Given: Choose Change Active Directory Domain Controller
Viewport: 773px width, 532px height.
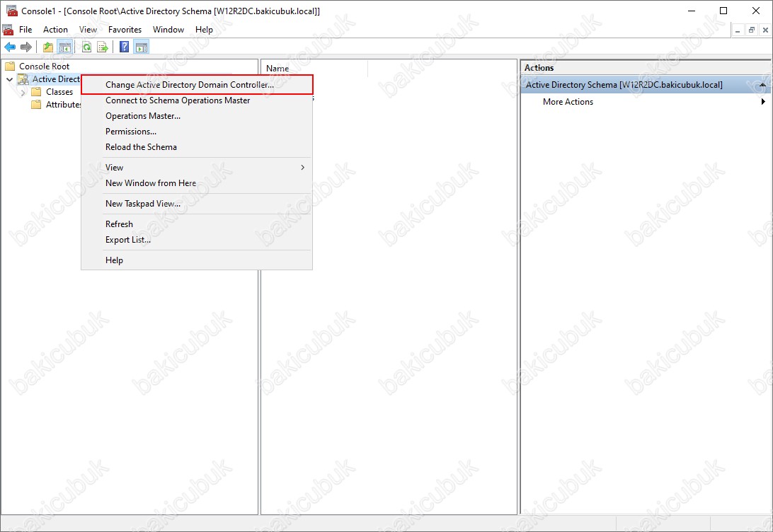Looking at the screenshot, I should tap(197, 85).
